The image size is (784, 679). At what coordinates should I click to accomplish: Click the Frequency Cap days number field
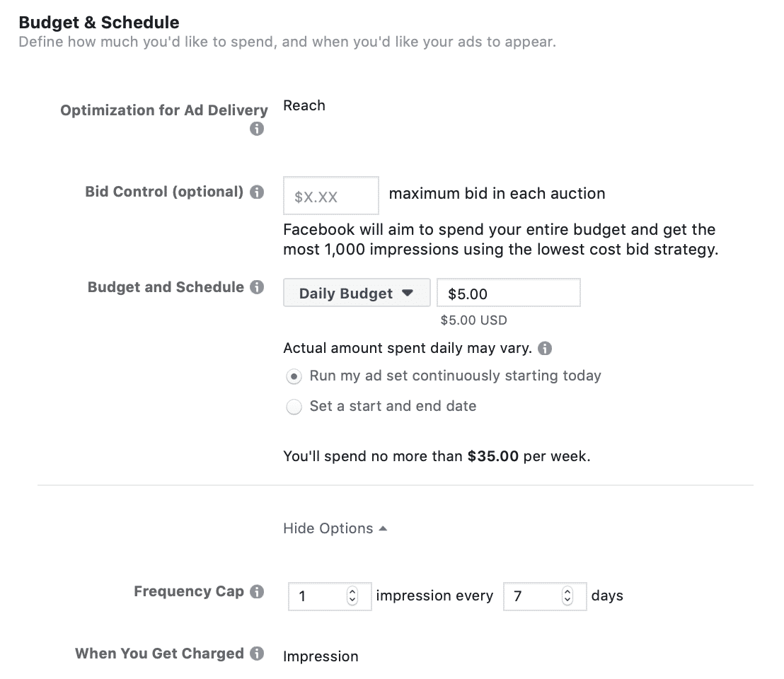point(545,596)
